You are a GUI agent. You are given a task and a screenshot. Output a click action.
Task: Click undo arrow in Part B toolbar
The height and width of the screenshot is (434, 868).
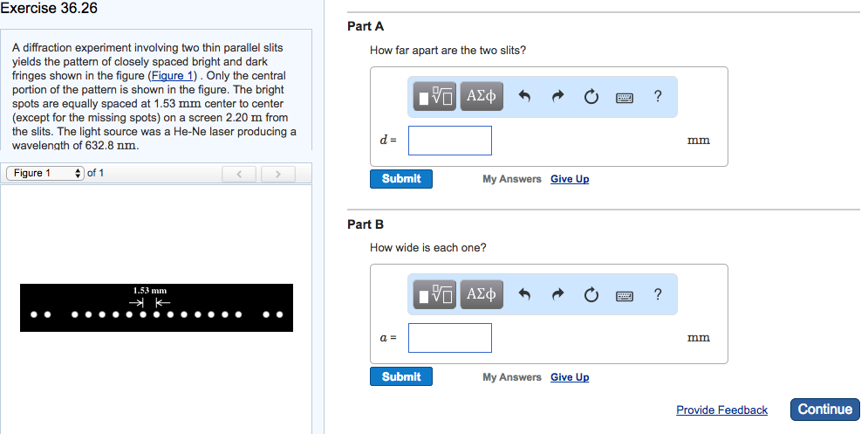(x=524, y=294)
